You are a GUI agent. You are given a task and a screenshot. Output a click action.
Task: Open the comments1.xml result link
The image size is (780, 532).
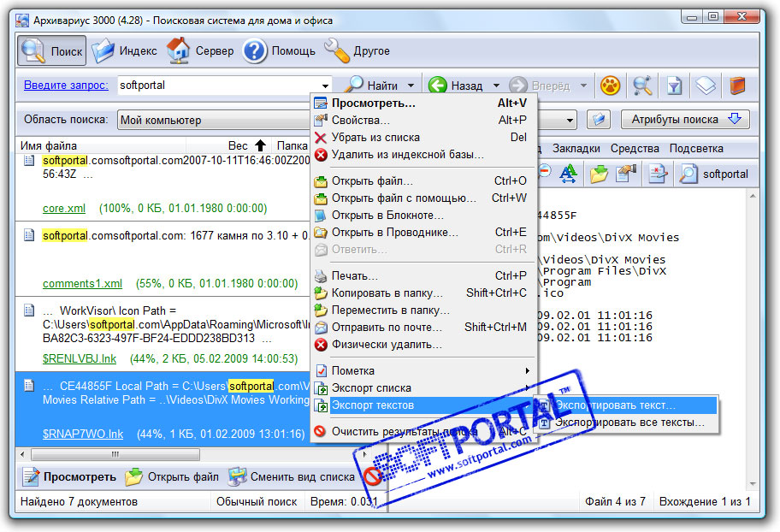point(83,284)
